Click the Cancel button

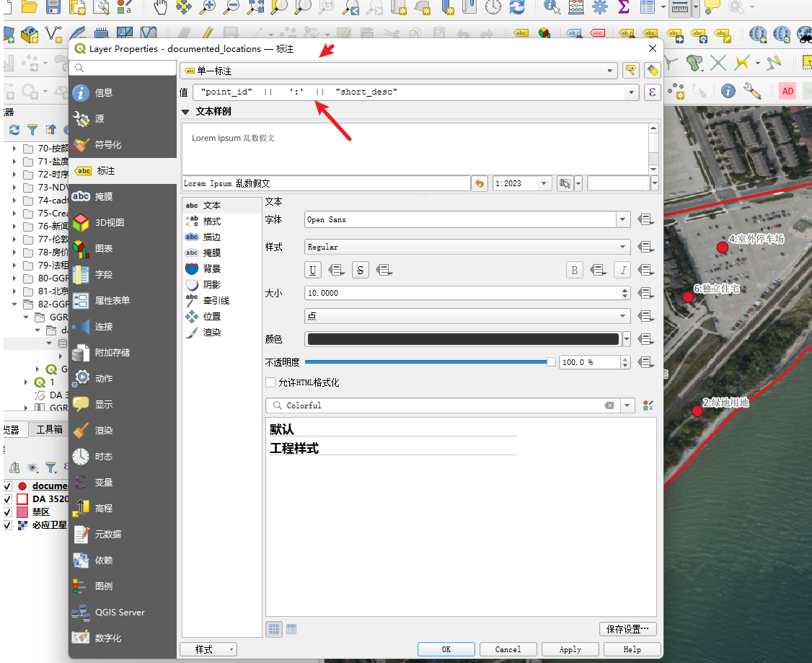coord(508,649)
